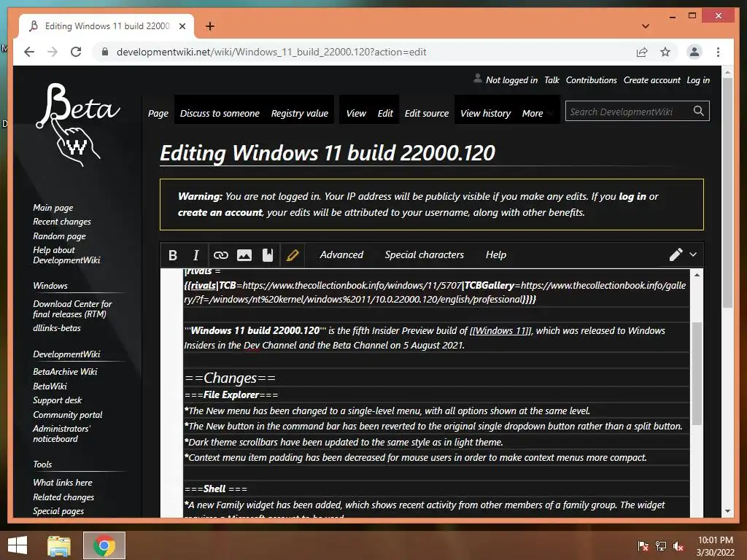
Task: Click log in link in warning
Action: 632,196
